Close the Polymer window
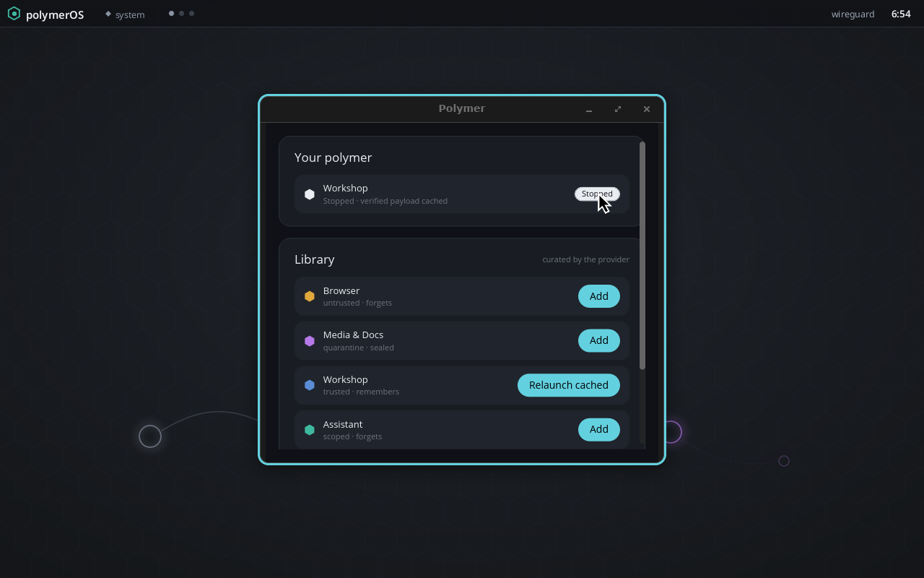924x578 pixels. (x=647, y=109)
